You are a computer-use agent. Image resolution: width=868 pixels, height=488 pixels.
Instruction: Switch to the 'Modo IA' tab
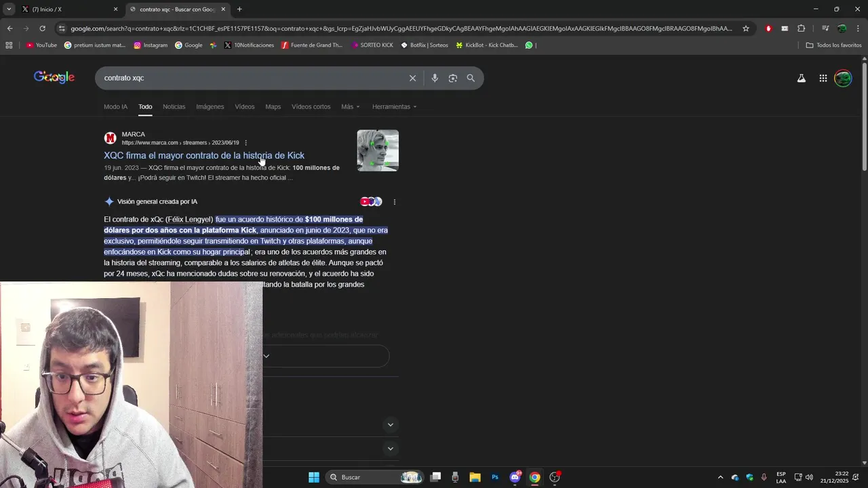pos(115,106)
